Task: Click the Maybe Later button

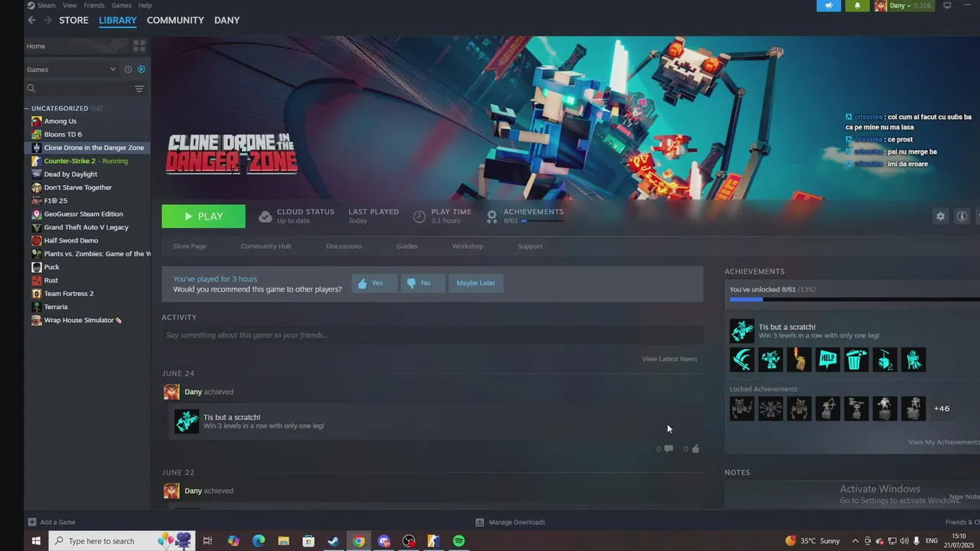Action: click(x=476, y=283)
